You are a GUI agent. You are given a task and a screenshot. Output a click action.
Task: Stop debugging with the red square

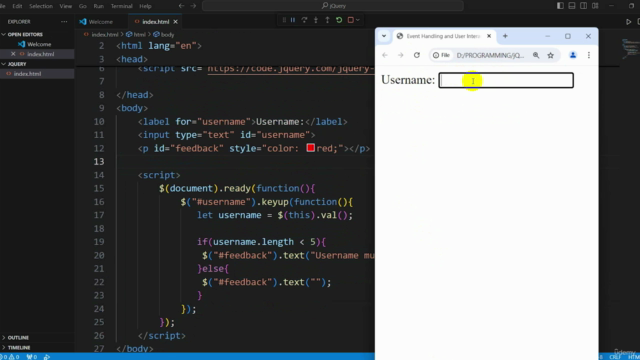[351, 20]
